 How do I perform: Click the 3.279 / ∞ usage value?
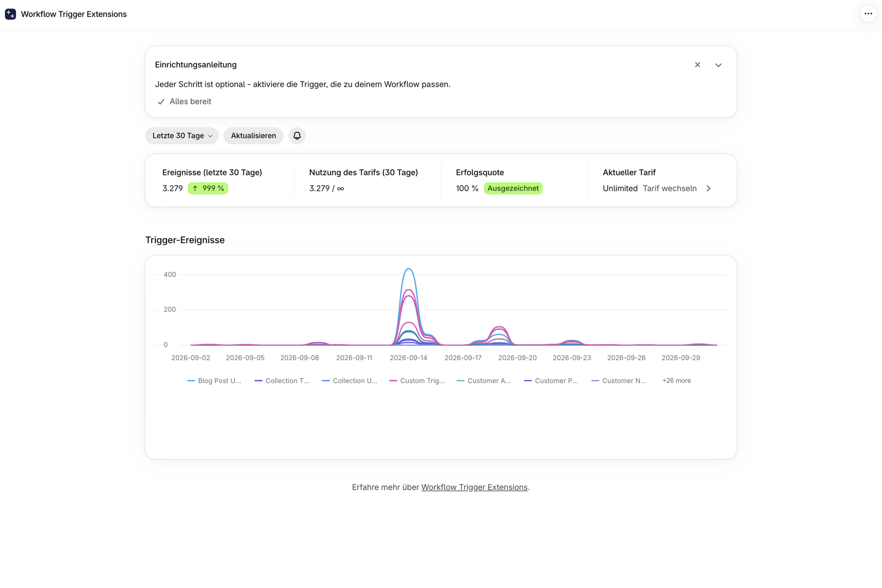(327, 188)
